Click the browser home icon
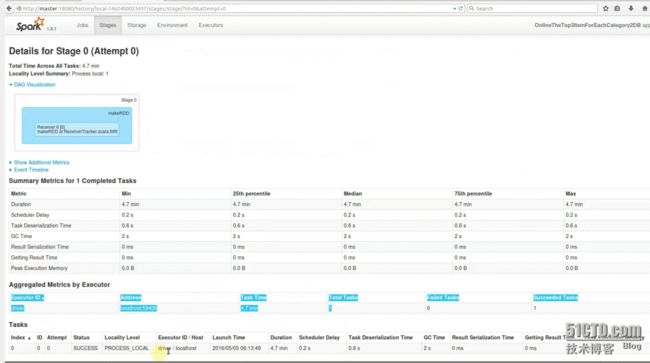This screenshot has height=363, width=650. [645, 8]
